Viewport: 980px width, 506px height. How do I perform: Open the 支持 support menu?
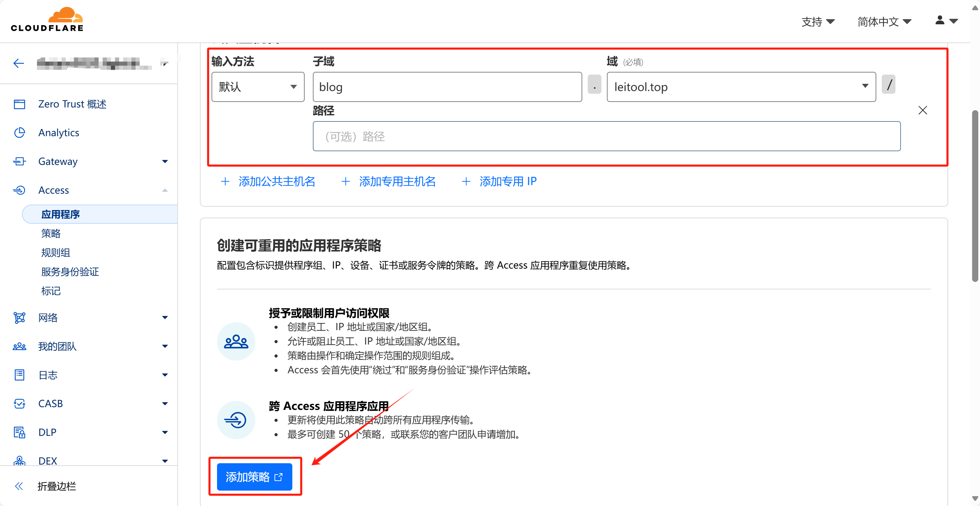[x=818, y=22]
